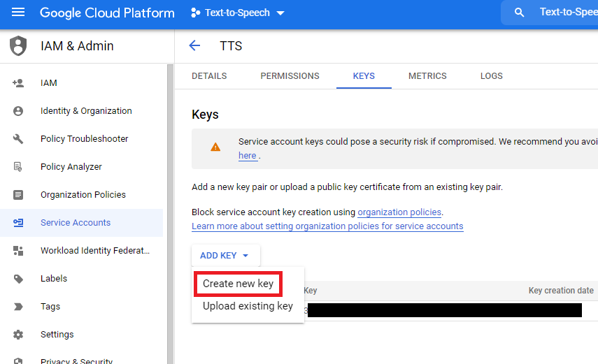Screen dimensions: 598x364
Task: Open Service Accounts in the sidebar
Action: click(x=76, y=223)
